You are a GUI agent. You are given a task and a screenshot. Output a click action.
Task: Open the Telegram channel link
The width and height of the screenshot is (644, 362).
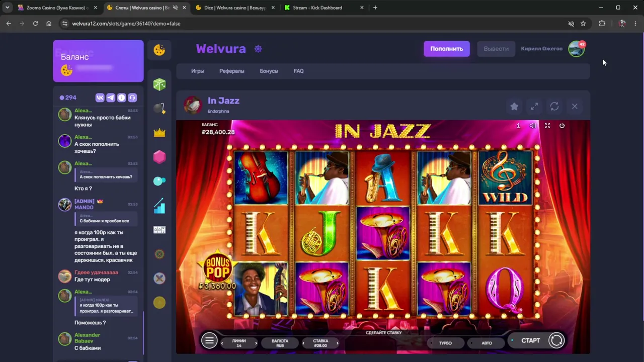coord(111,98)
